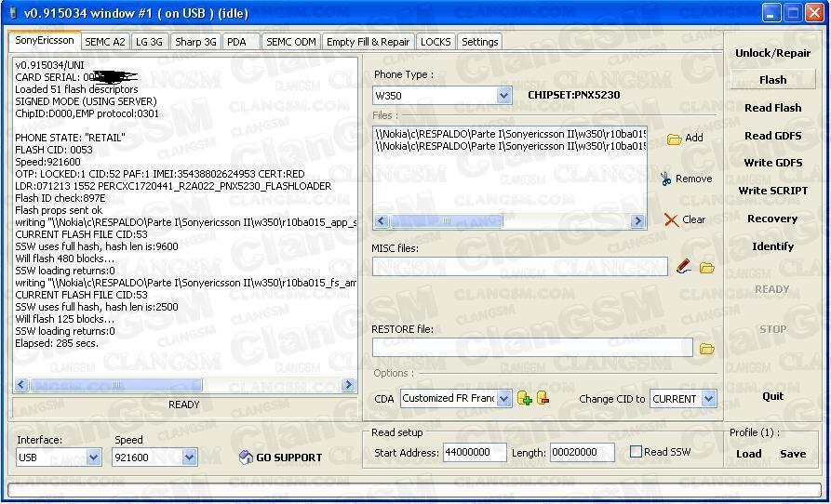This screenshot has height=504, width=831.
Task: Expand the Interface USB dropdown
Action: [x=93, y=457]
